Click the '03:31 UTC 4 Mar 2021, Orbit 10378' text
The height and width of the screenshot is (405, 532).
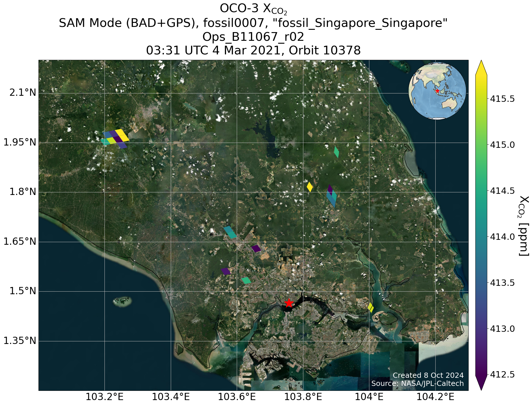253,51
